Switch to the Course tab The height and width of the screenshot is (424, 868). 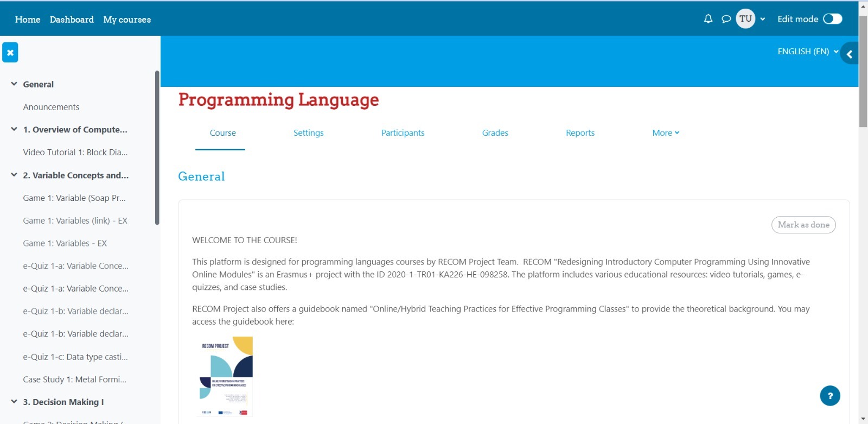[223, 133]
